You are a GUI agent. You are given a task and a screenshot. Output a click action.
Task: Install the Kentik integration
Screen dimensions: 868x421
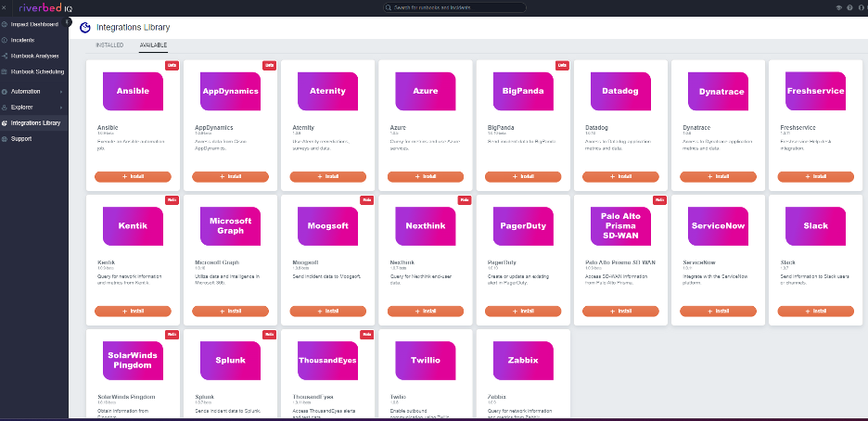pos(133,311)
